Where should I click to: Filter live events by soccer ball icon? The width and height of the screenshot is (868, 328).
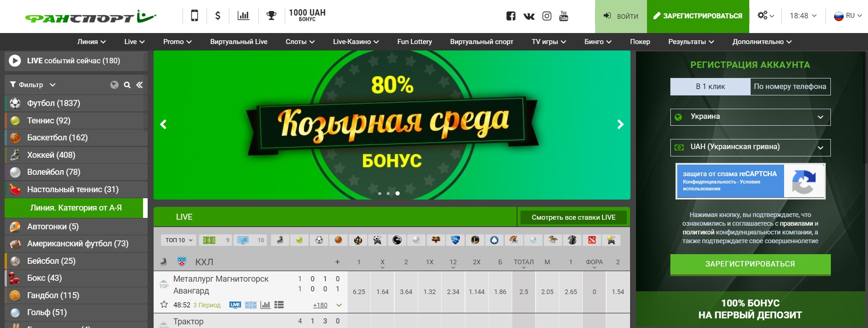point(319,240)
